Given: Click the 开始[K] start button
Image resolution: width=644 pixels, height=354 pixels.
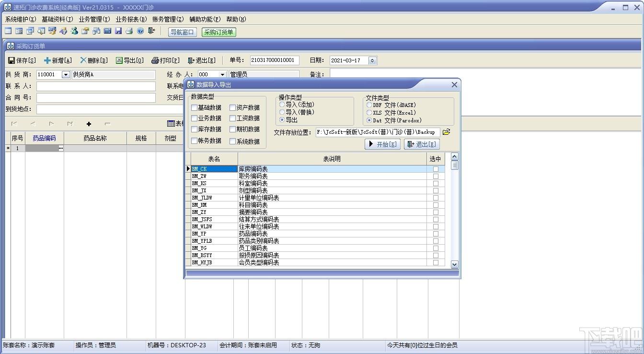Looking at the screenshot, I should point(382,144).
